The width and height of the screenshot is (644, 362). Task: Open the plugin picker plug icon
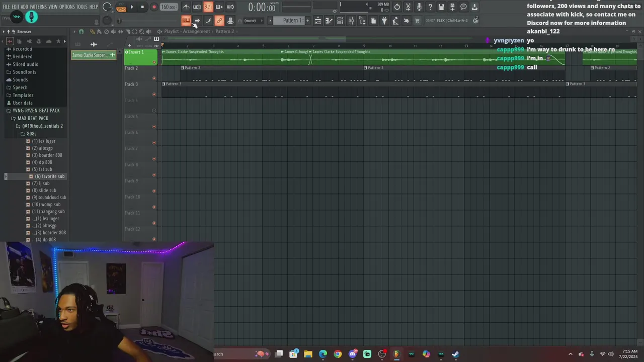384,21
